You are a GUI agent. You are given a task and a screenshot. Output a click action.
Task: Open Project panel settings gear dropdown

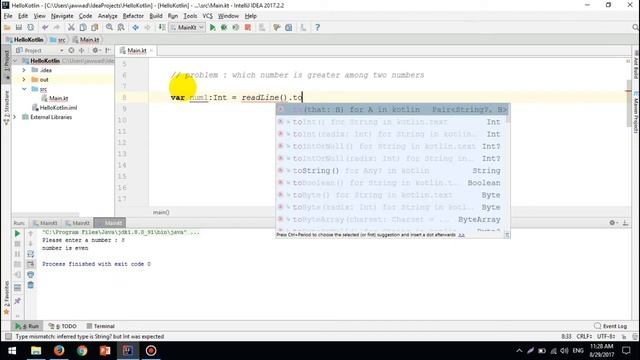pyautogui.click(x=96, y=50)
